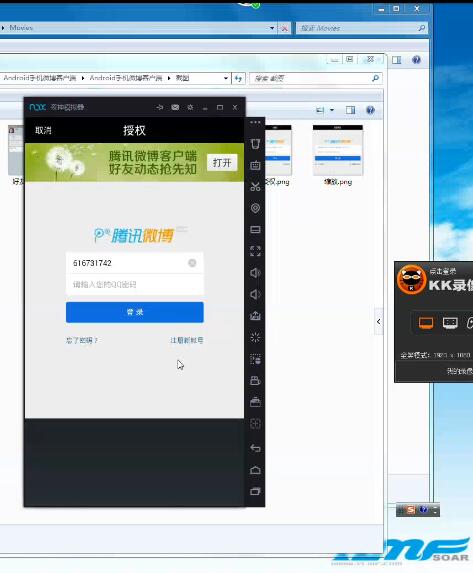
Task: Select the region record mode icon in KK recorder
Action: 450,323
